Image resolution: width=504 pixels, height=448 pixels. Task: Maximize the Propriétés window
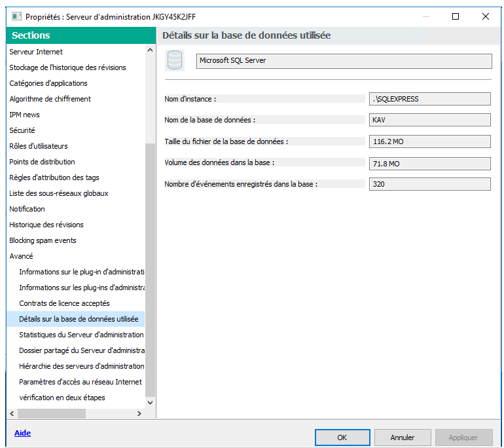pos(456,16)
